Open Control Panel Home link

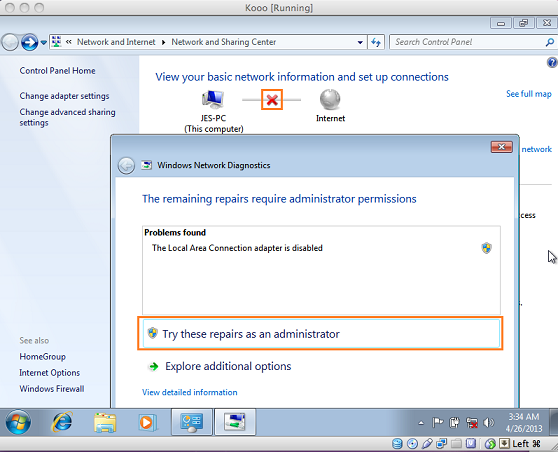point(57,71)
